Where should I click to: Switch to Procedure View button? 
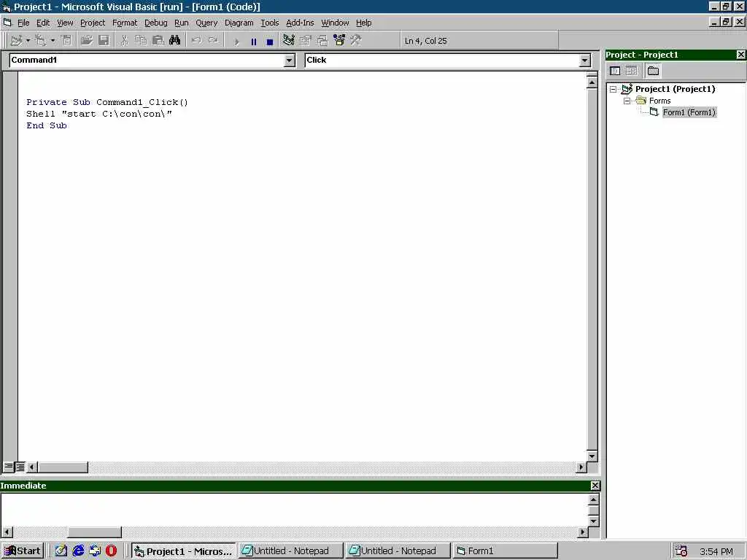[9, 467]
